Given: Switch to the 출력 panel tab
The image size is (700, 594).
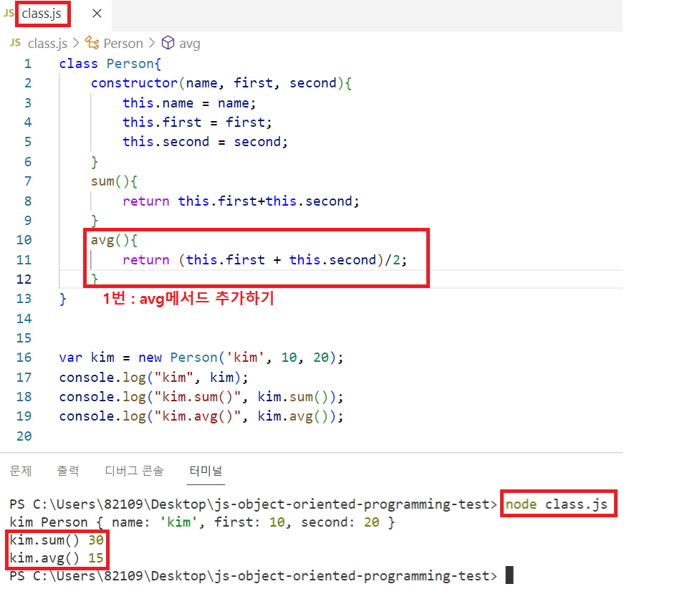Looking at the screenshot, I should [x=68, y=471].
